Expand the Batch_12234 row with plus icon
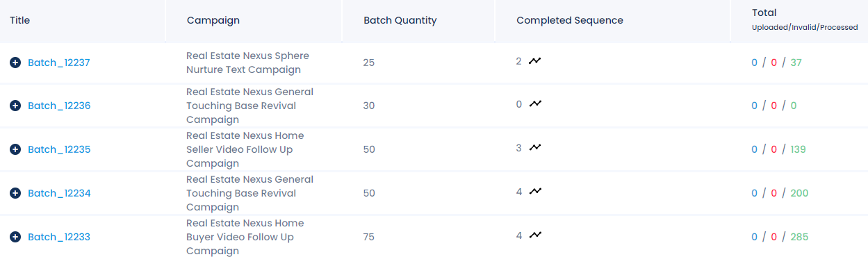 [15, 193]
